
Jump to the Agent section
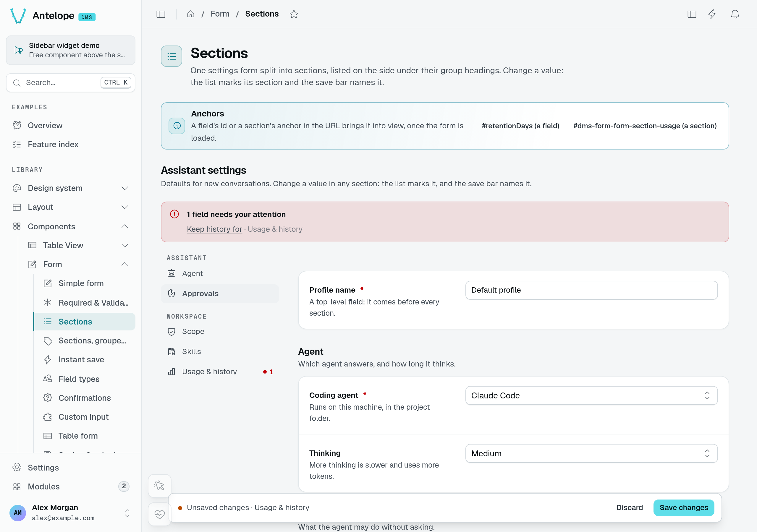[220, 273]
